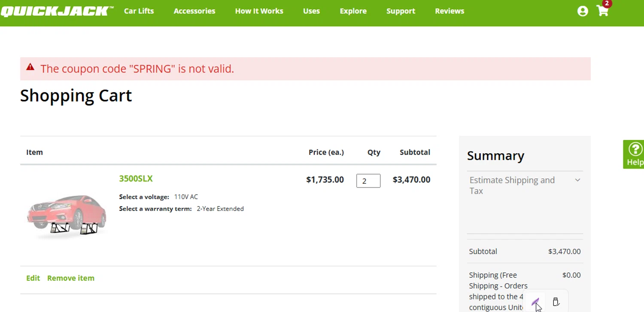Click Remove item link
This screenshot has width=644, height=312.
pyautogui.click(x=71, y=278)
